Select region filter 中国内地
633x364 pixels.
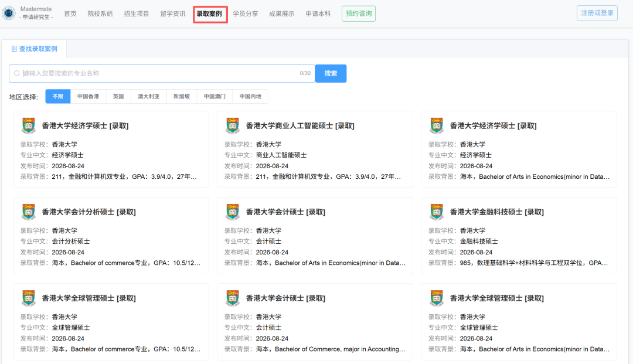tap(250, 97)
